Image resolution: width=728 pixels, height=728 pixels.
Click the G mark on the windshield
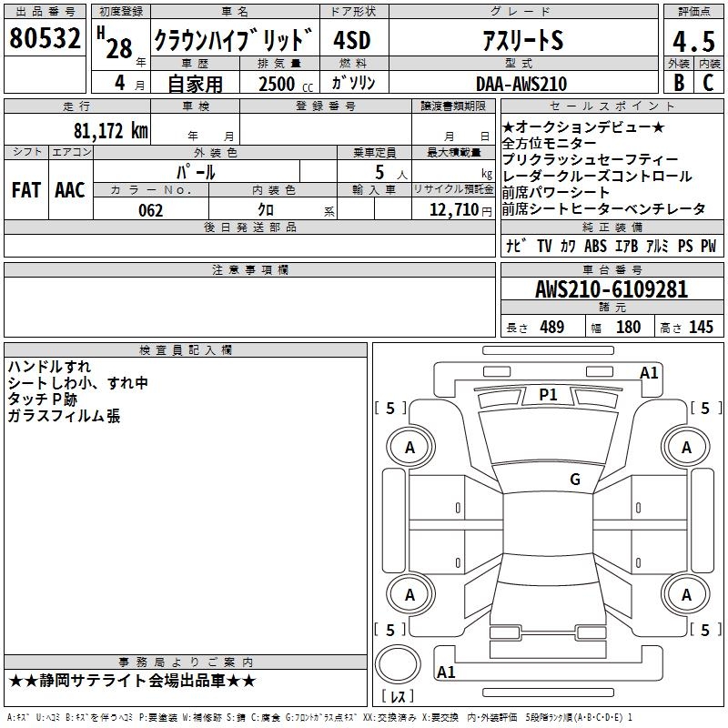tap(574, 480)
